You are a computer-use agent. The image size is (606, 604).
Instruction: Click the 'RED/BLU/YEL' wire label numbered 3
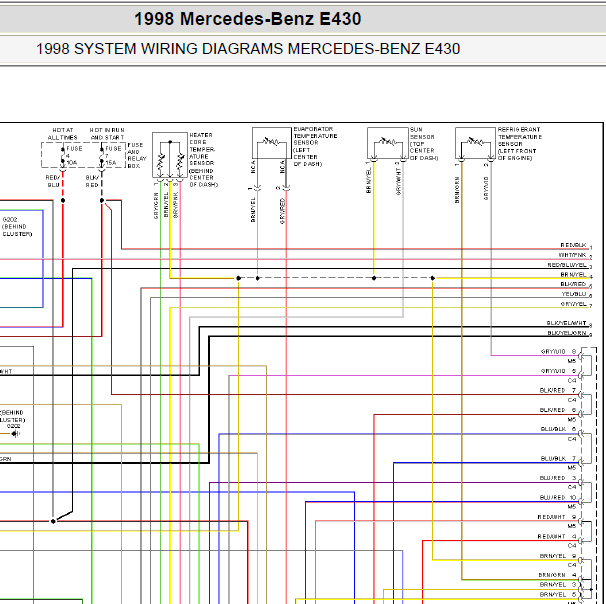pos(567,265)
